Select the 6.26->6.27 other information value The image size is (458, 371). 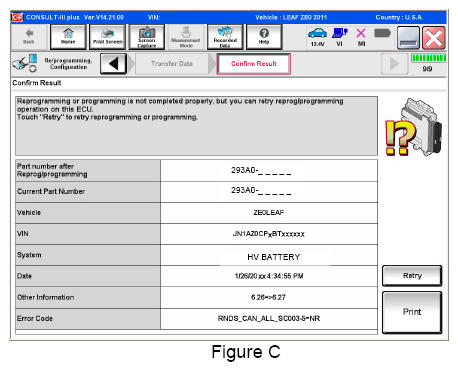268,297
